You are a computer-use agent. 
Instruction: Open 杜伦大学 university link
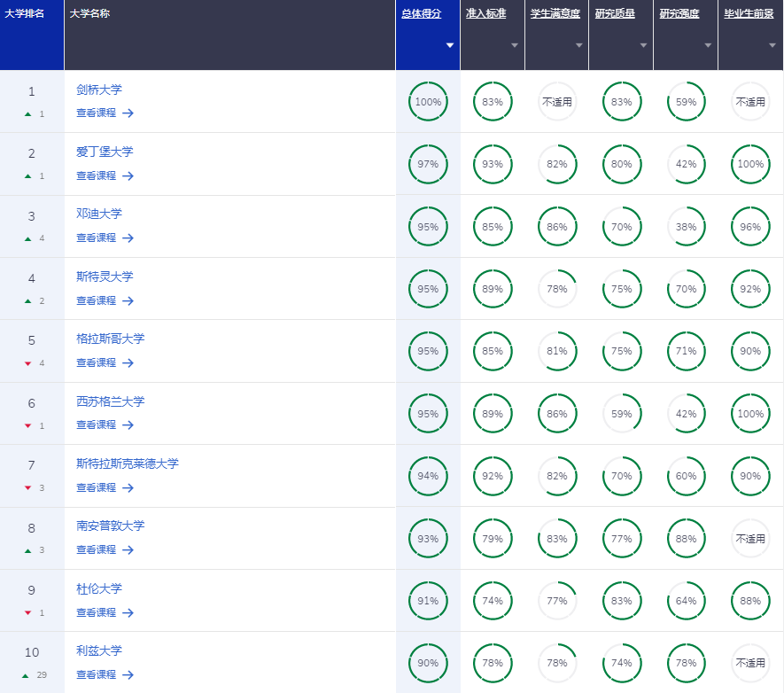[x=99, y=588]
